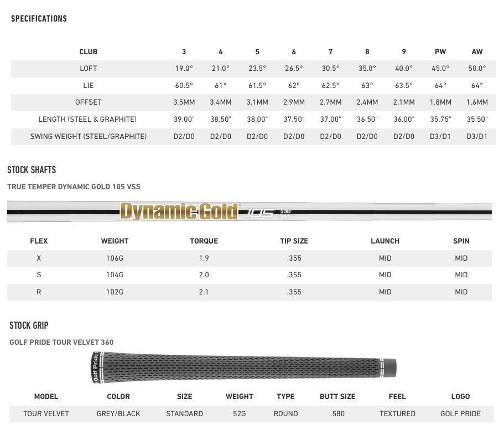Click butt size .580

pos(337,413)
